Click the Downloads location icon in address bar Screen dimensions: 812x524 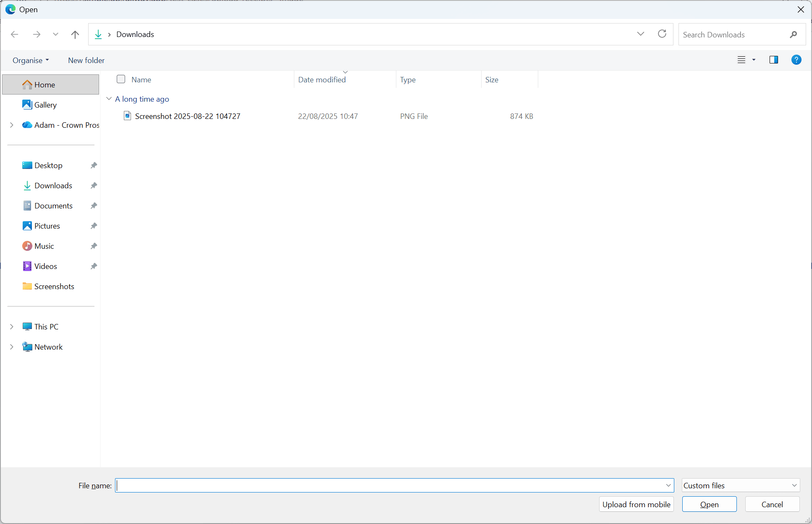point(98,34)
